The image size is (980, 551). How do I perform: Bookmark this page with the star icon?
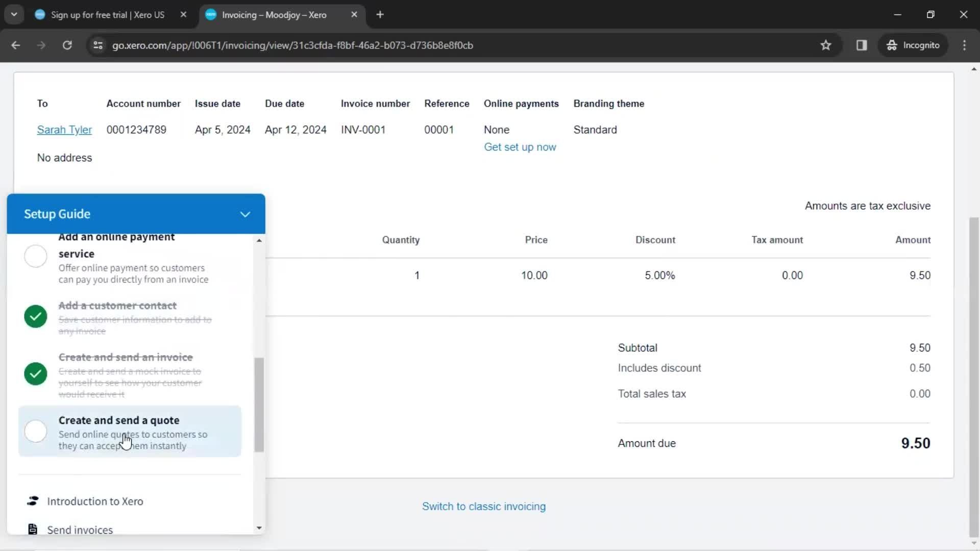pyautogui.click(x=826, y=45)
